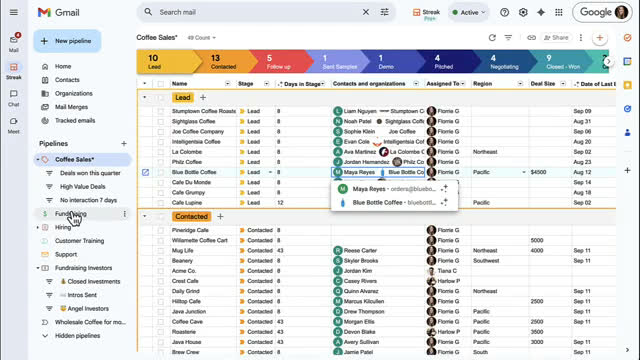Open Gmail support help icon

(504, 12)
